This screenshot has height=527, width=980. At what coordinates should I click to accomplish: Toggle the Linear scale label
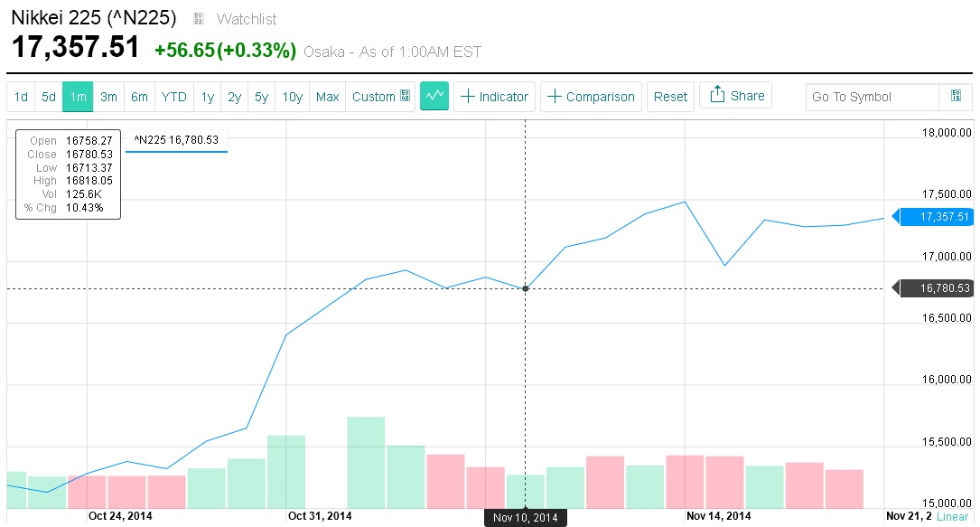click(x=953, y=516)
